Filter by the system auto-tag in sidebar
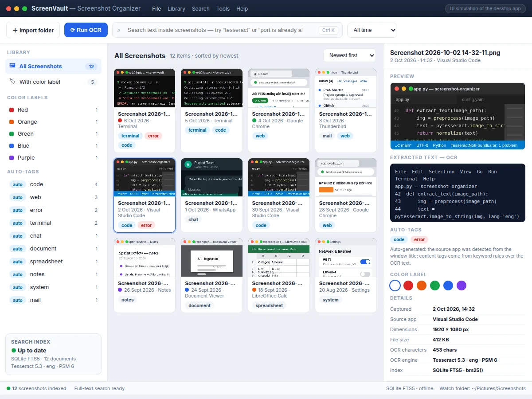 [53, 287]
